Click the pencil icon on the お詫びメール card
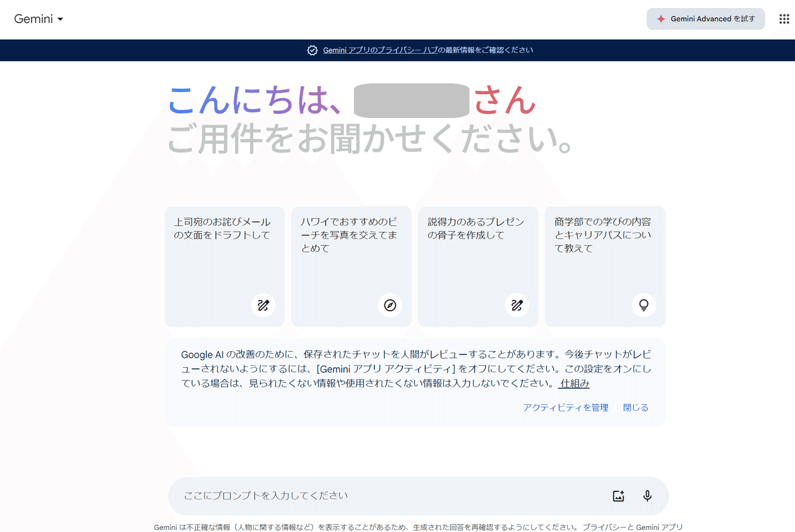 (263, 305)
